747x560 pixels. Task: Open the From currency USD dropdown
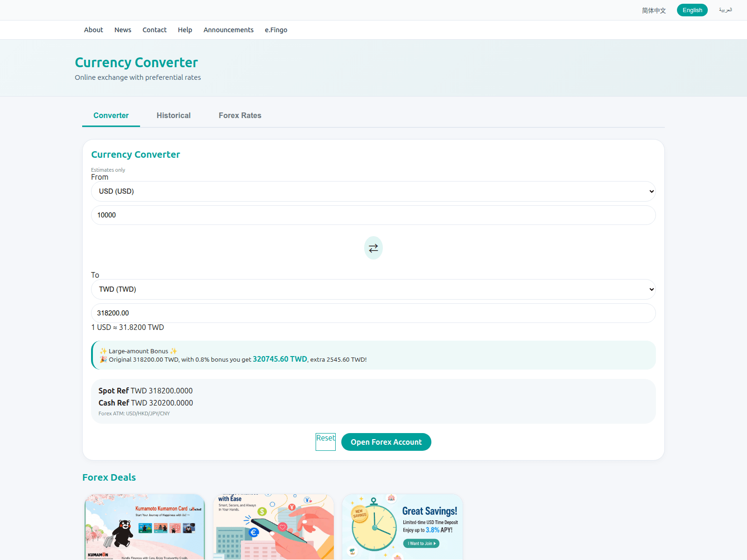tap(373, 191)
